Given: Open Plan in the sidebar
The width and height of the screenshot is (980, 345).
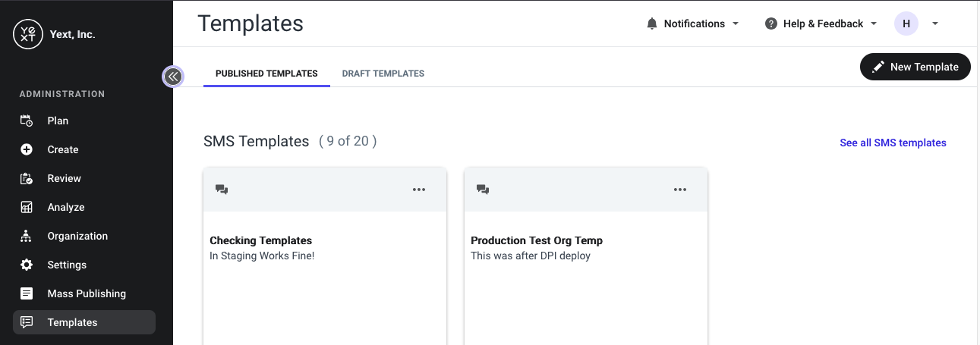Looking at the screenshot, I should (x=84, y=121).
